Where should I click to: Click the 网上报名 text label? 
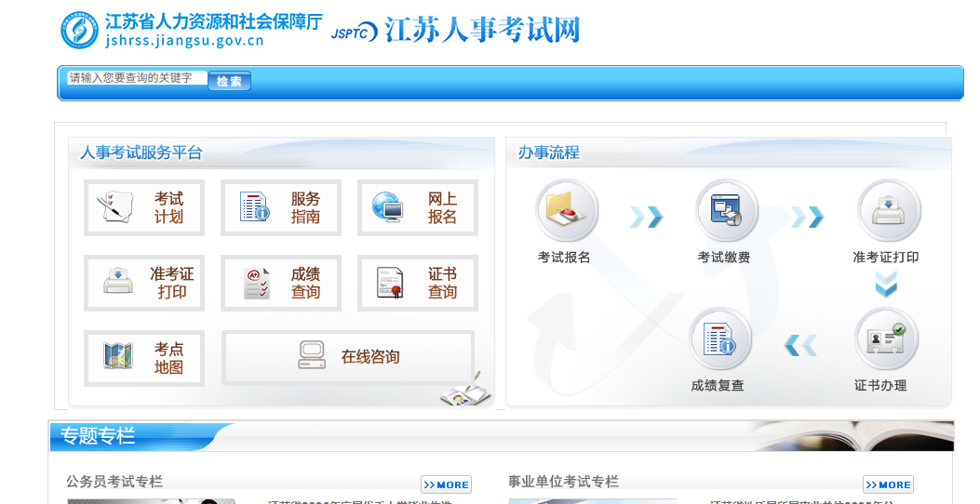coord(442,208)
